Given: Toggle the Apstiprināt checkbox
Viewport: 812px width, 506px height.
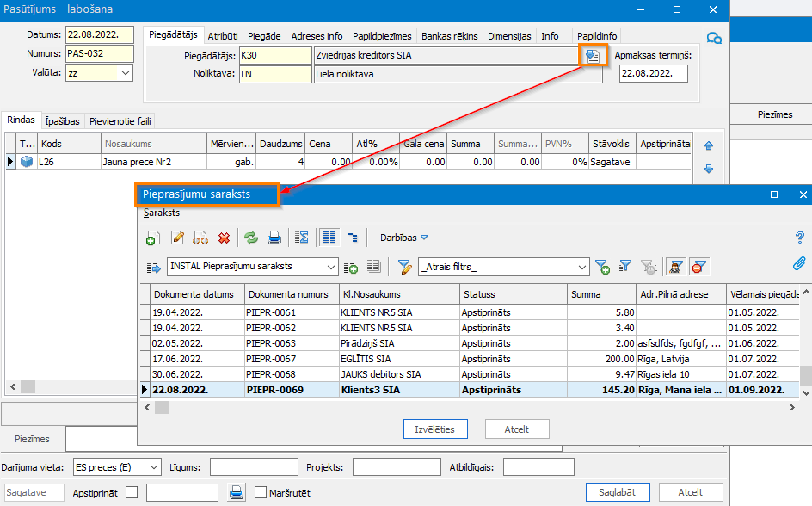Looking at the screenshot, I should click(132, 492).
